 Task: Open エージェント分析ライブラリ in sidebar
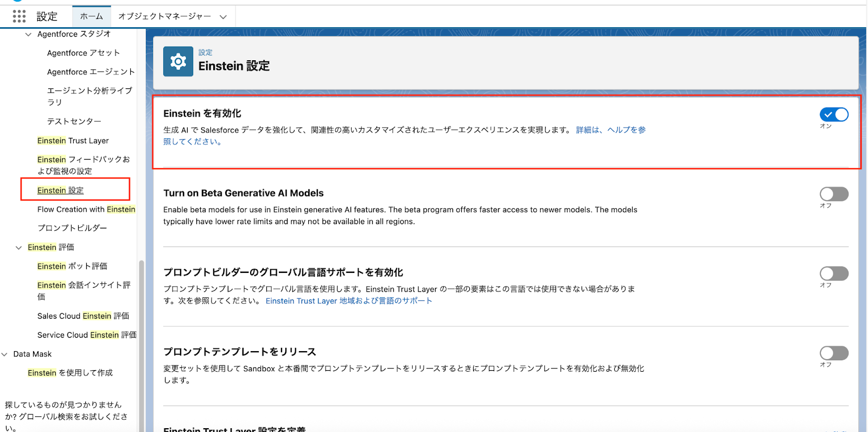(90, 96)
